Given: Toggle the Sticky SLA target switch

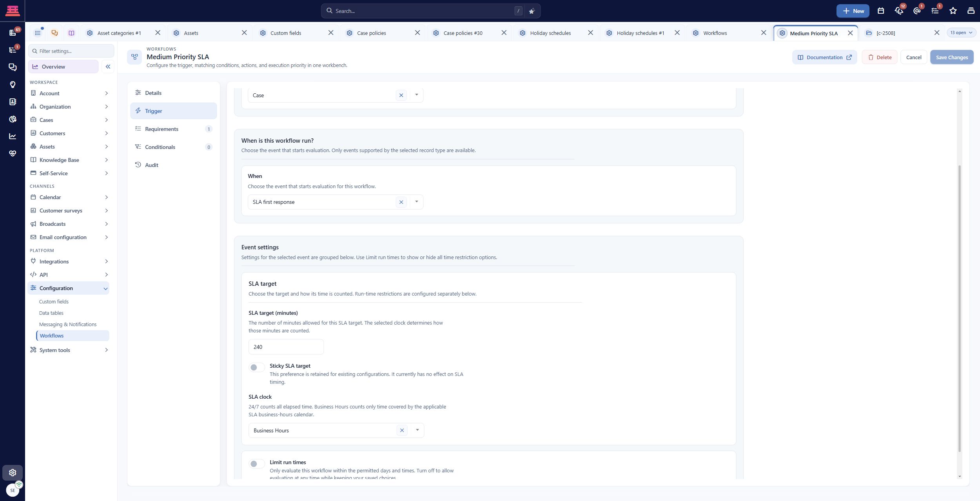Looking at the screenshot, I should tap(257, 367).
